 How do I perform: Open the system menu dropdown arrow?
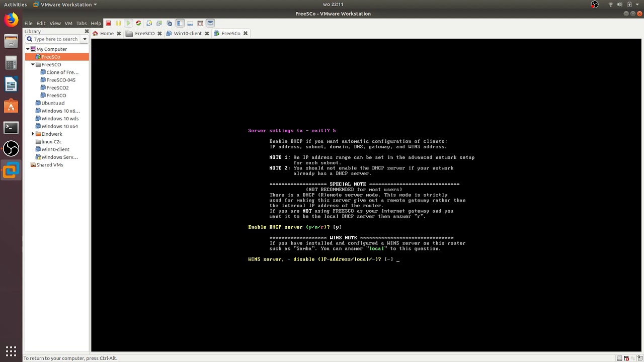(x=636, y=5)
